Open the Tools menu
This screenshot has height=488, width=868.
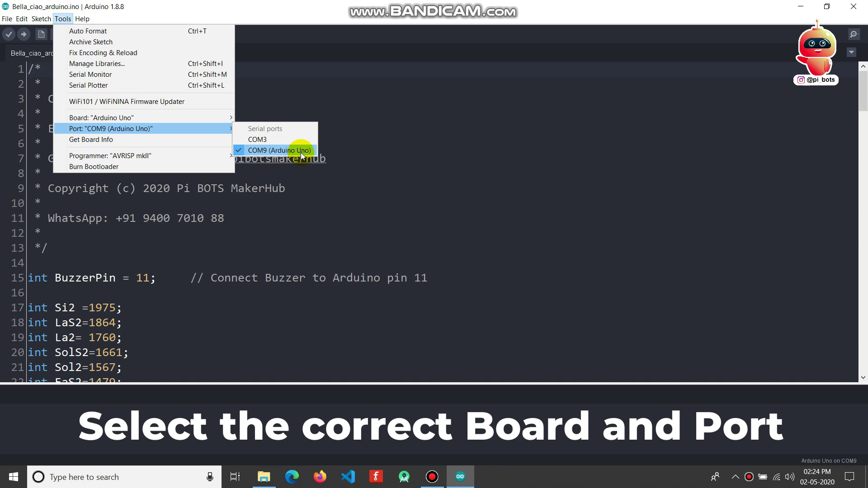coord(62,19)
